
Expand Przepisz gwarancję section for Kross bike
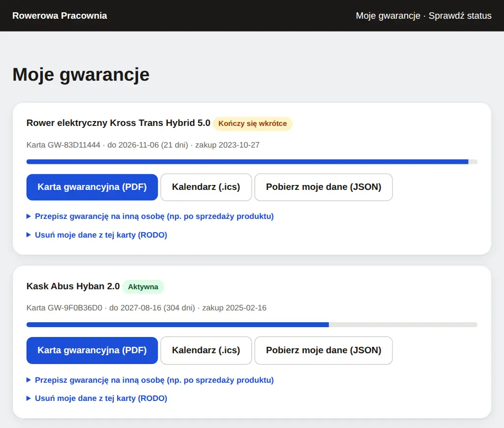[x=150, y=216]
